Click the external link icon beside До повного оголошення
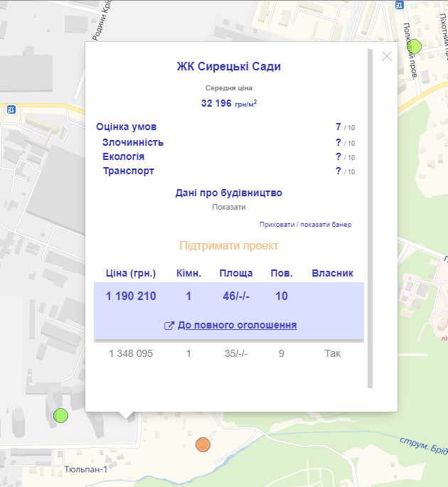 [169, 326]
